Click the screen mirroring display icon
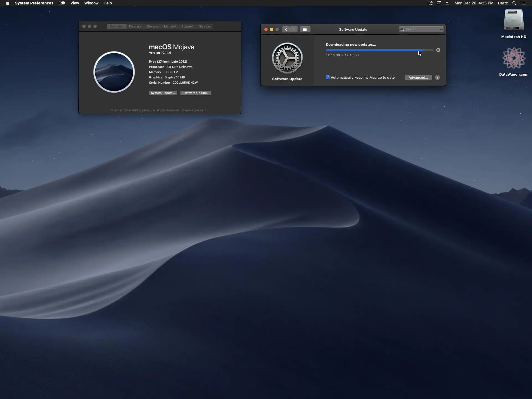 [x=430, y=3]
